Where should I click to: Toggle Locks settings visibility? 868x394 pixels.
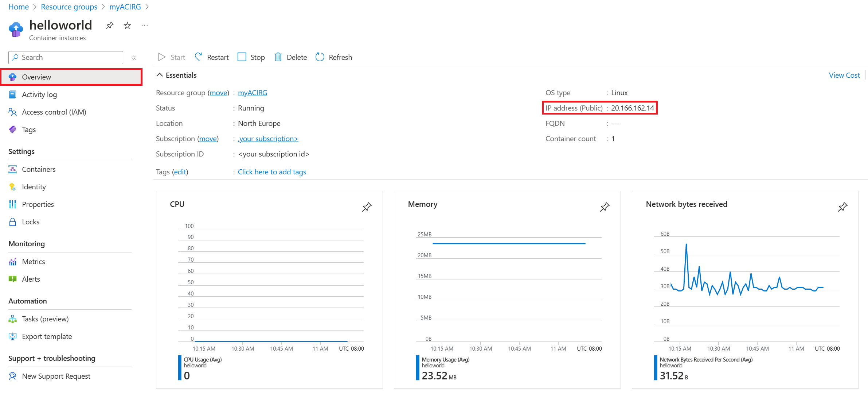[31, 221]
